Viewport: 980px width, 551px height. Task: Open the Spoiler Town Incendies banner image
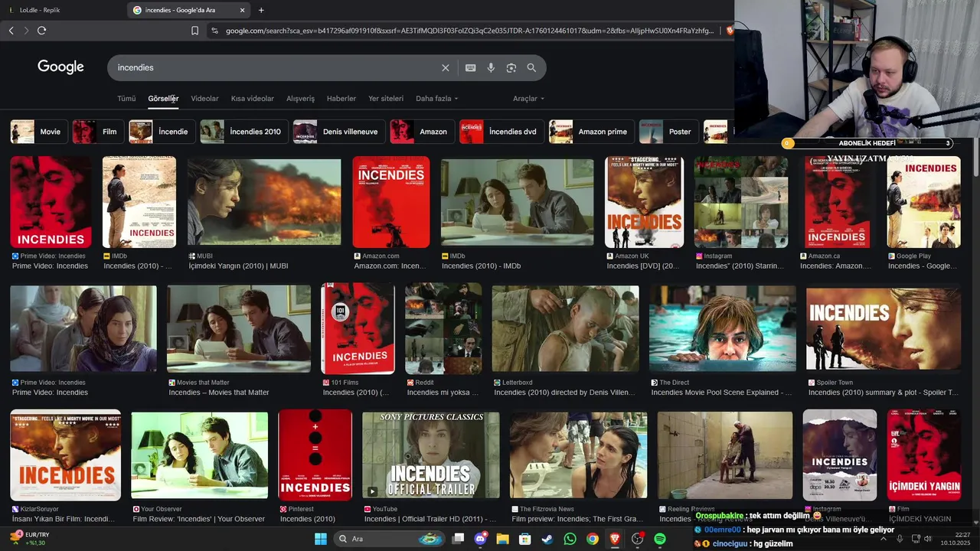tap(884, 328)
